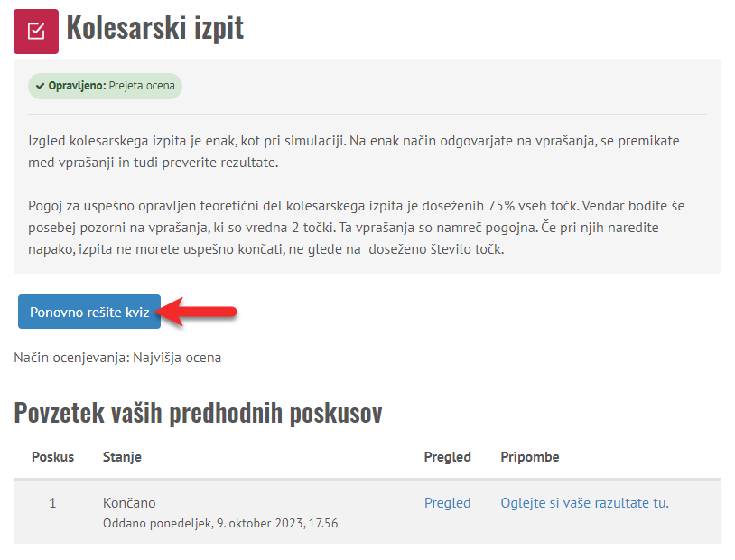
Task: Select the Stanje column header
Action: [122, 457]
